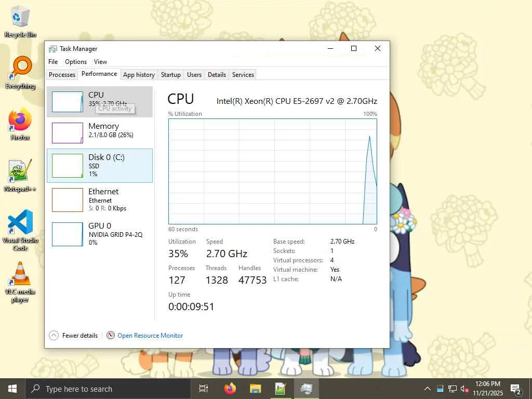The height and width of the screenshot is (399, 532).
Task: Open the Options menu
Action: [76, 62]
